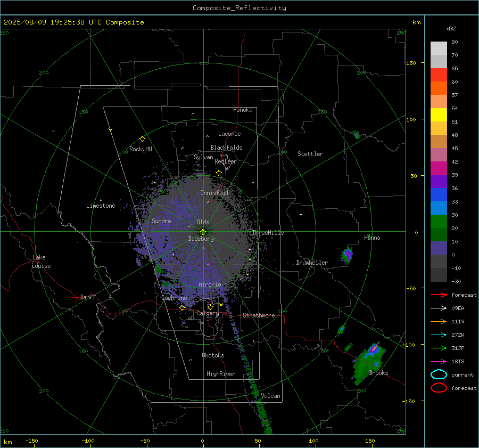479x448 pixels.
Task: Click the asterisk marker above Limestone
Action: click(x=101, y=201)
